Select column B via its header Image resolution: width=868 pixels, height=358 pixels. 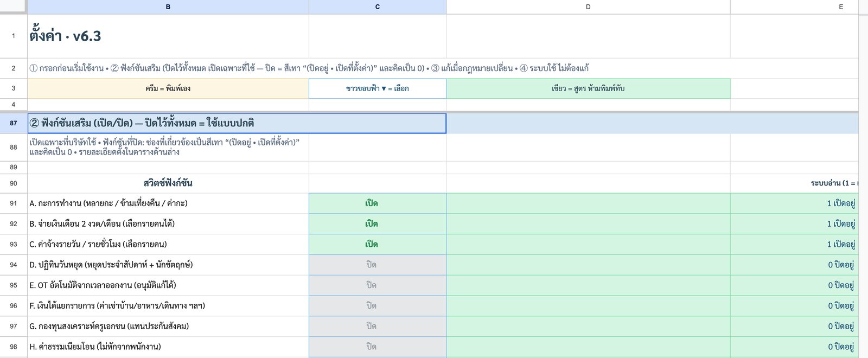168,7
